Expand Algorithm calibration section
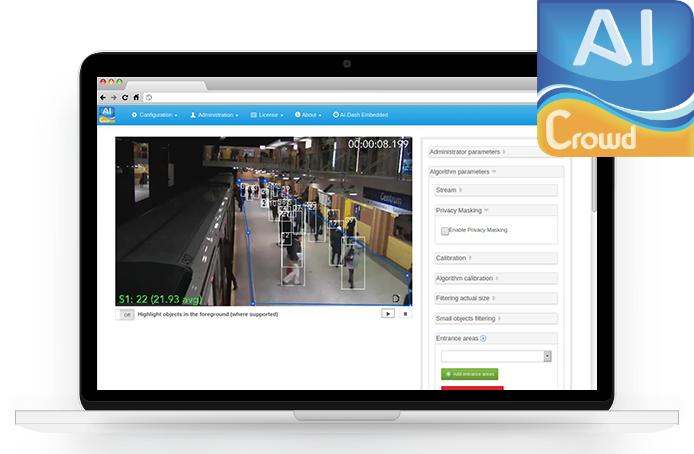Viewport: 694px width, 454px height. (496, 278)
